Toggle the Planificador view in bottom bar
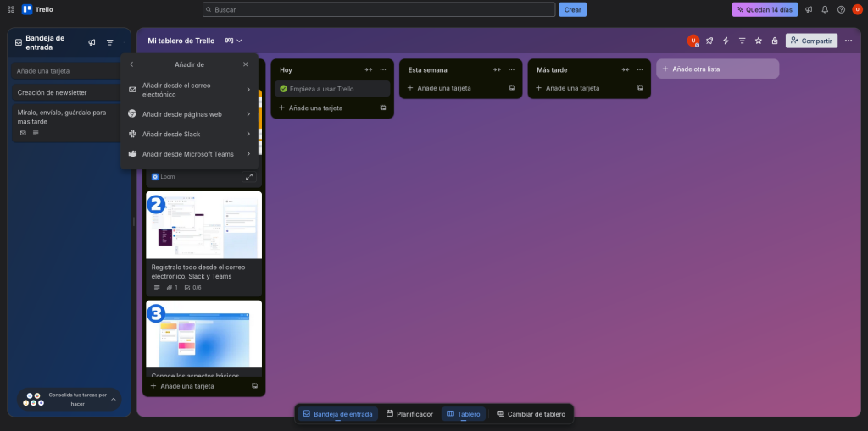This screenshot has width=868, height=431. click(x=409, y=414)
